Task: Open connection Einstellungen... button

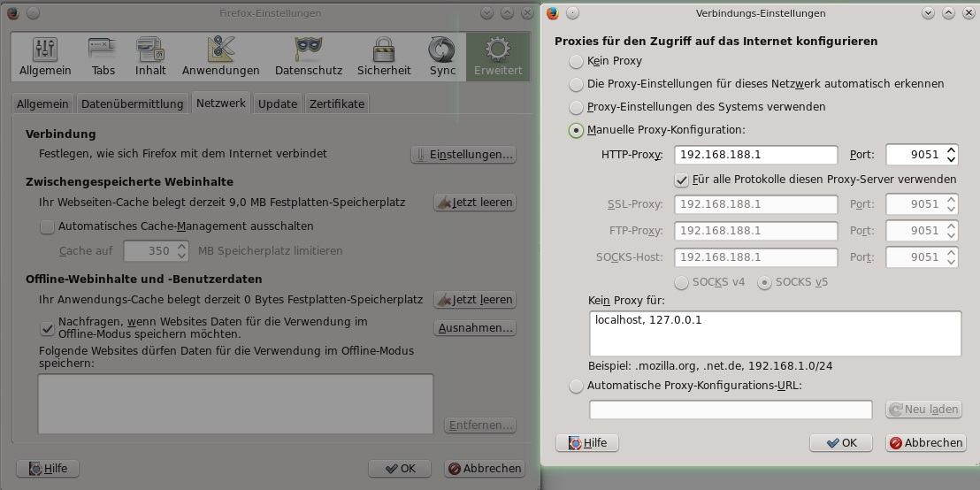Action: point(463,155)
